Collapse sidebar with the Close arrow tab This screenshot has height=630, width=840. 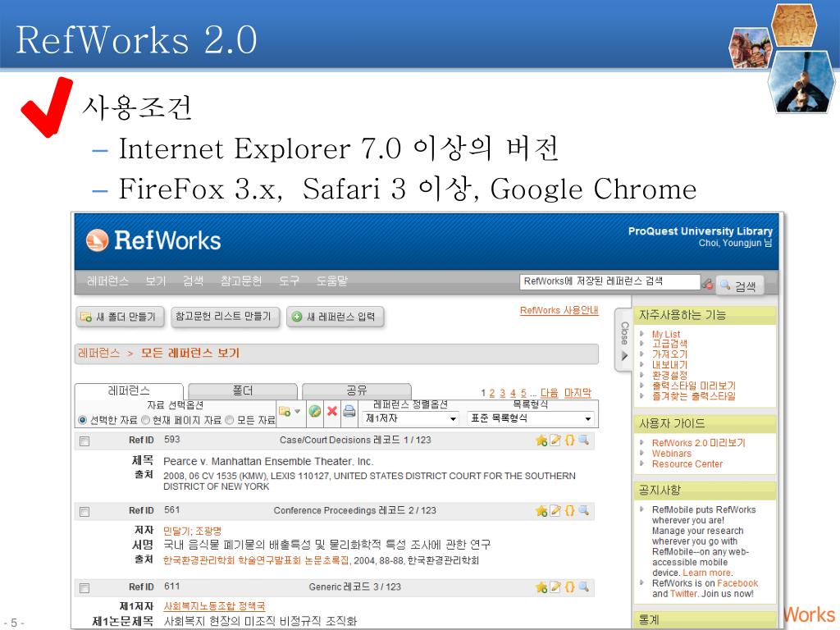point(624,340)
